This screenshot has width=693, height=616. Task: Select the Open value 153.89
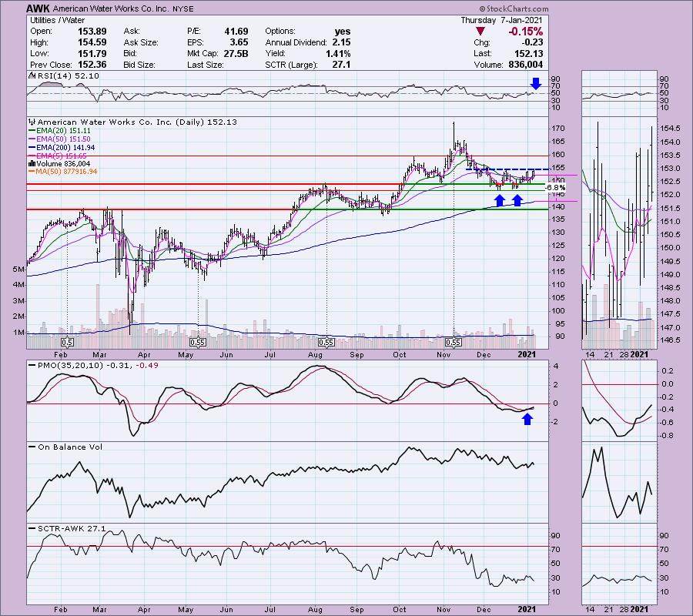tap(92, 32)
